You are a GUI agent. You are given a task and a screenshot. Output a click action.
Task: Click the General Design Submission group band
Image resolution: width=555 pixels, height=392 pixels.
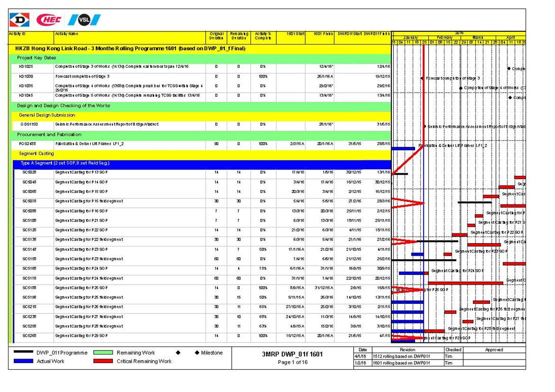coord(201,115)
